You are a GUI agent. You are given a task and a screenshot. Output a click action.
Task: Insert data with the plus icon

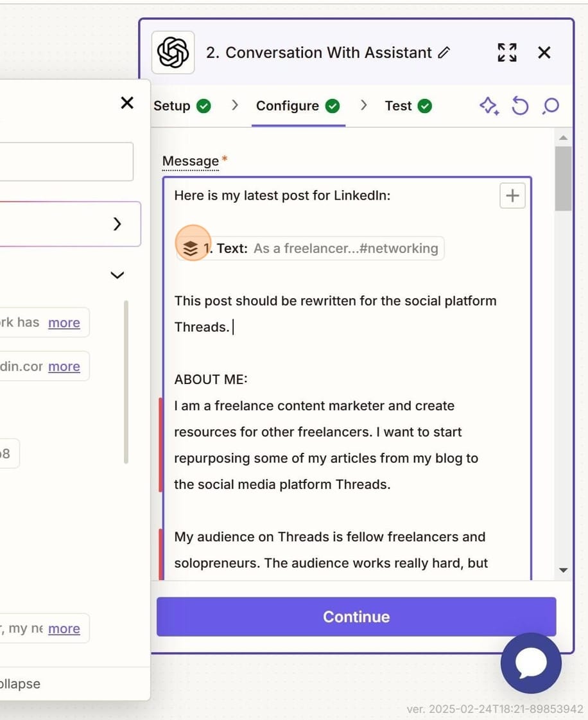click(x=512, y=195)
